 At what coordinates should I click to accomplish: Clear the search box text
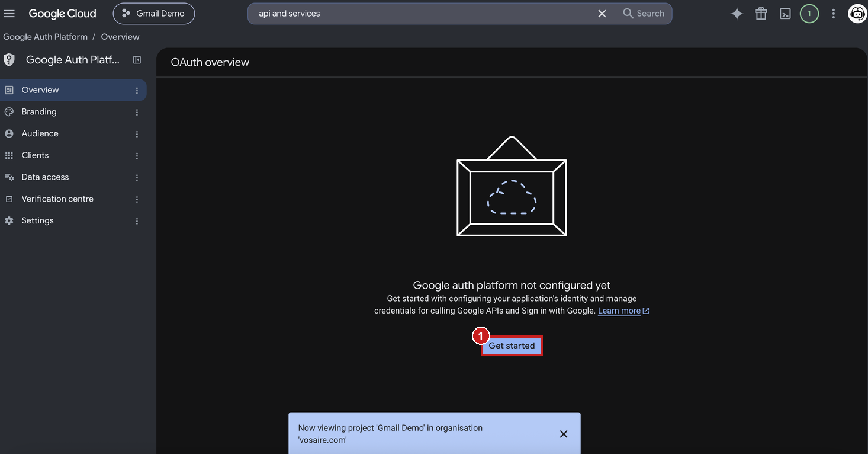click(x=602, y=14)
